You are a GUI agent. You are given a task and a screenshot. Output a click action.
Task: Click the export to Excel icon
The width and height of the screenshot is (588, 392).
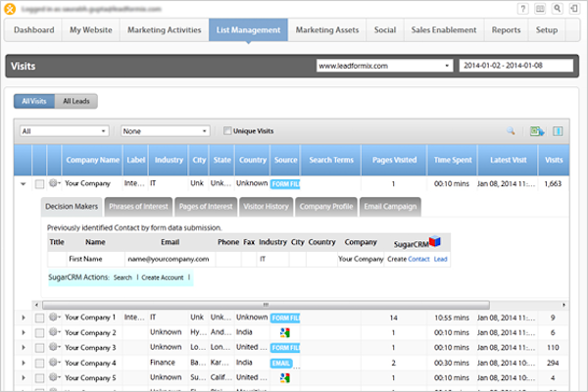click(x=536, y=130)
